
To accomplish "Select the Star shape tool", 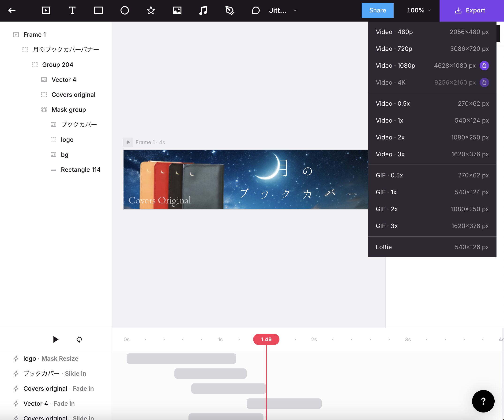I will [x=151, y=10].
